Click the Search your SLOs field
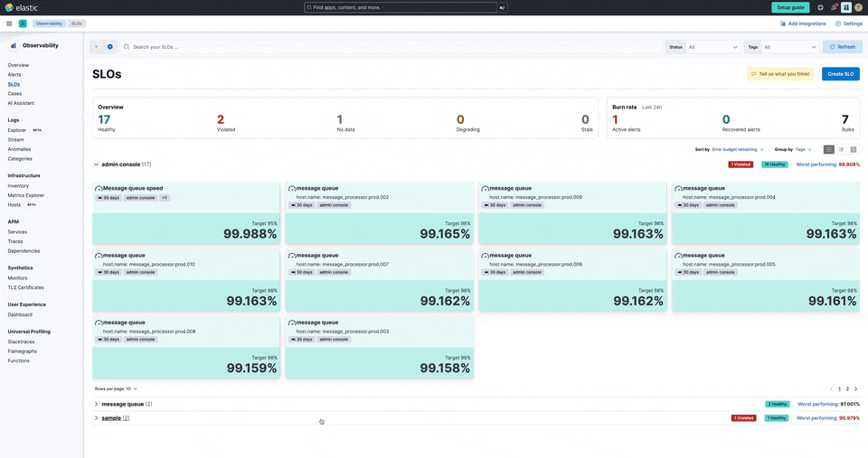The width and height of the screenshot is (868, 458). [389, 46]
